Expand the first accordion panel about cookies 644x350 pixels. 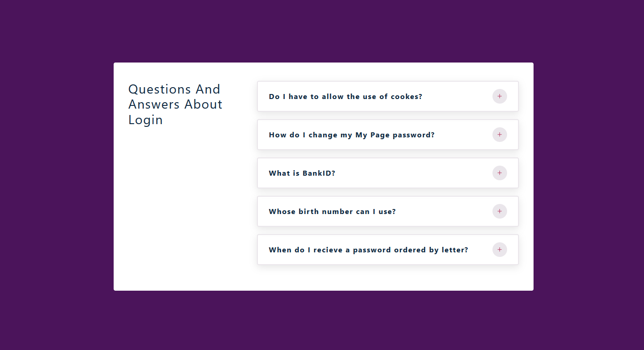click(x=456, y=96)
